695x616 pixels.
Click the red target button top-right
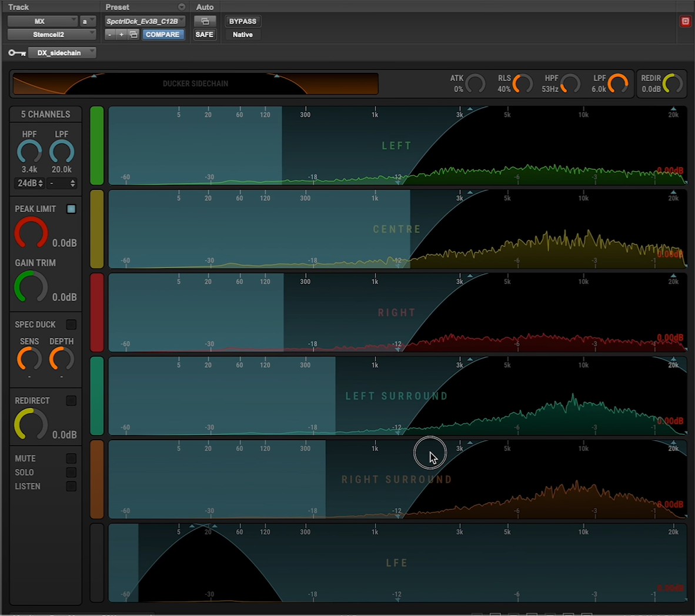[x=685, y=21]
